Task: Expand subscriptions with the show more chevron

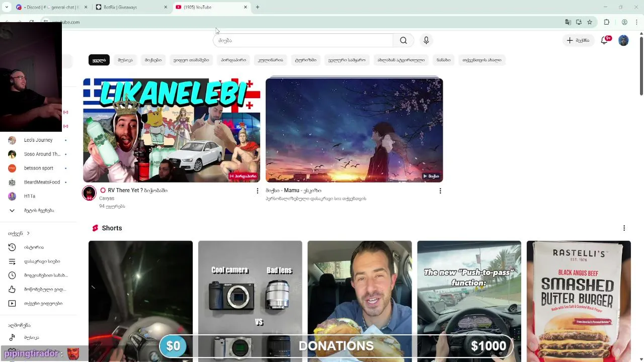Action: click(x=12, y=211)
